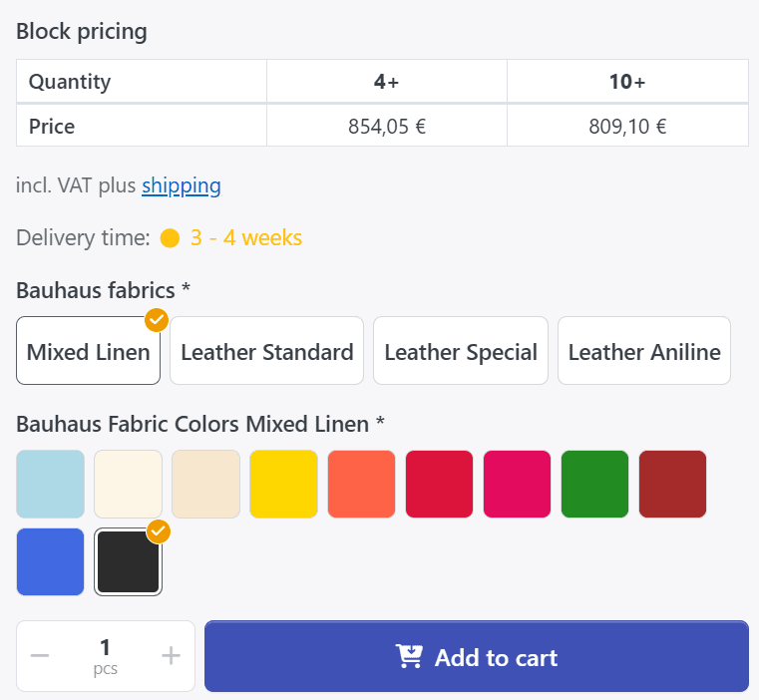Pick the light blue color swatch
Screen dimensions: 759x700
pyautogui.click(x=51, y=485)
